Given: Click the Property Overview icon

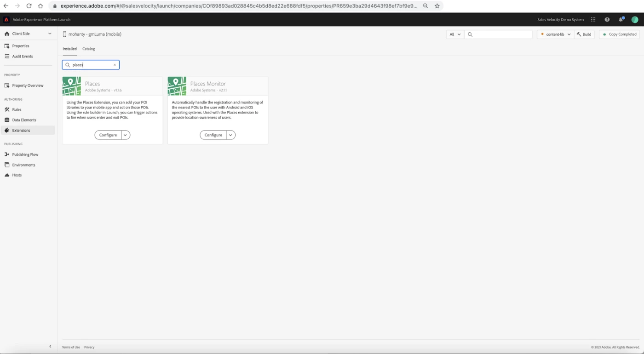Looking at the screenshot, I should click(x=7, y=86).
